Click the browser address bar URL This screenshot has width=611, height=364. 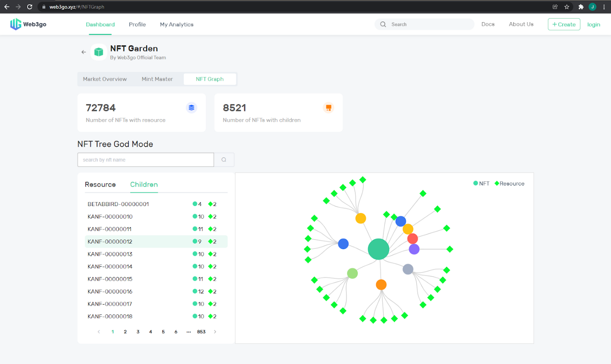click(x=77, y=7)
